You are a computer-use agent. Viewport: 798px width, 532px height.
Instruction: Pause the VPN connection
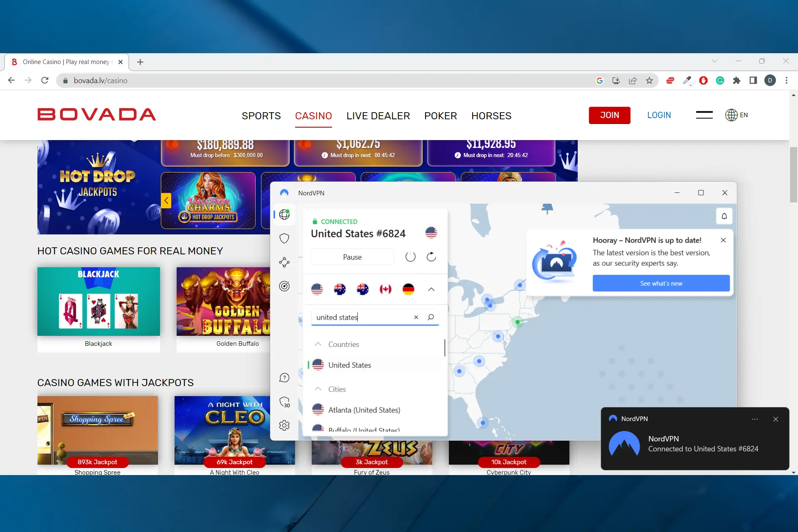click(x=352, y=256)
